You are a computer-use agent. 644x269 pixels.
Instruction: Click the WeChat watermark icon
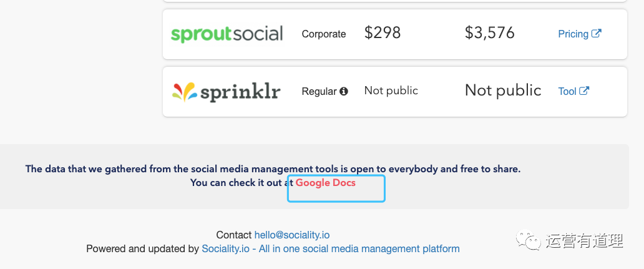click(x=529, y=241)
